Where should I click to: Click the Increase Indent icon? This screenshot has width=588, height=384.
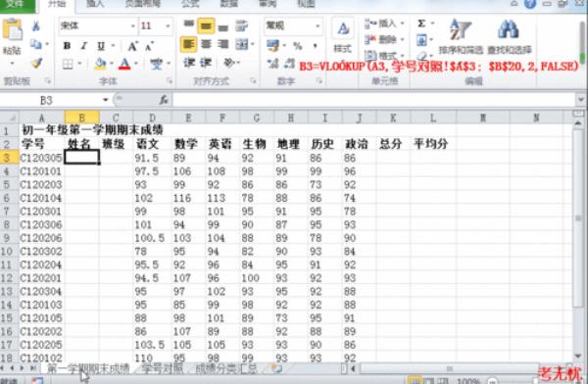pyautogui.click(x=206, y=63)
